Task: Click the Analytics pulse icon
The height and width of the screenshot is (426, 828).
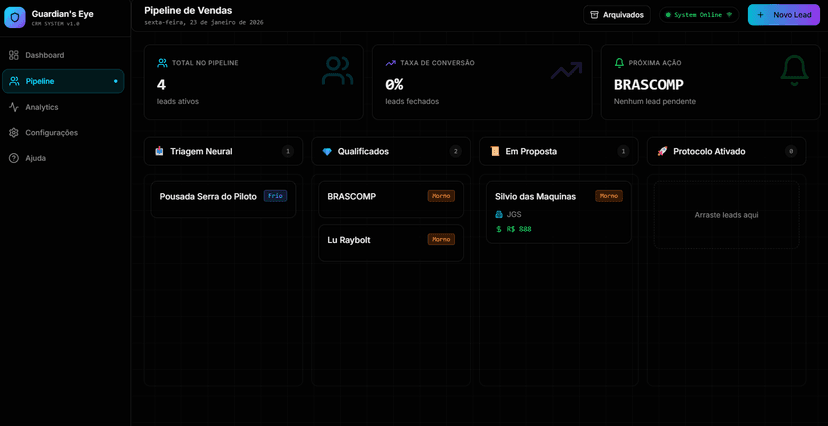Action: click(x=14, y=107)
